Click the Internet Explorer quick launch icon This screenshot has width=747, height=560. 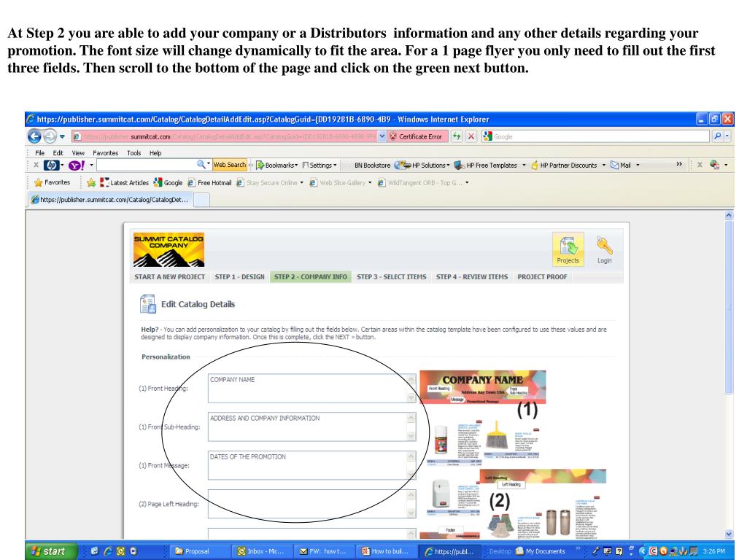(108, 551)
